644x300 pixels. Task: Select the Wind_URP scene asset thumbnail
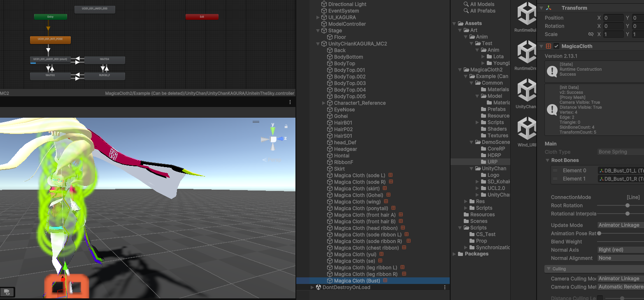pyautogui.click(x=526, y=128)
